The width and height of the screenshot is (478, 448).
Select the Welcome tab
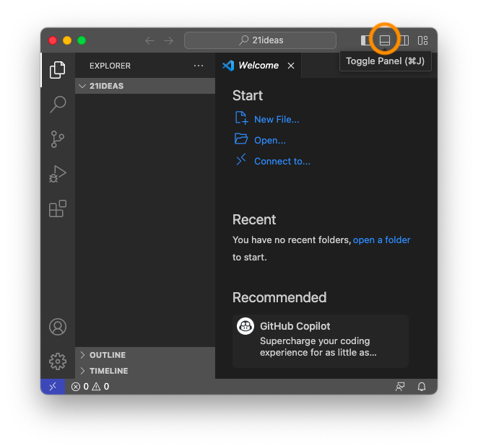258,66
